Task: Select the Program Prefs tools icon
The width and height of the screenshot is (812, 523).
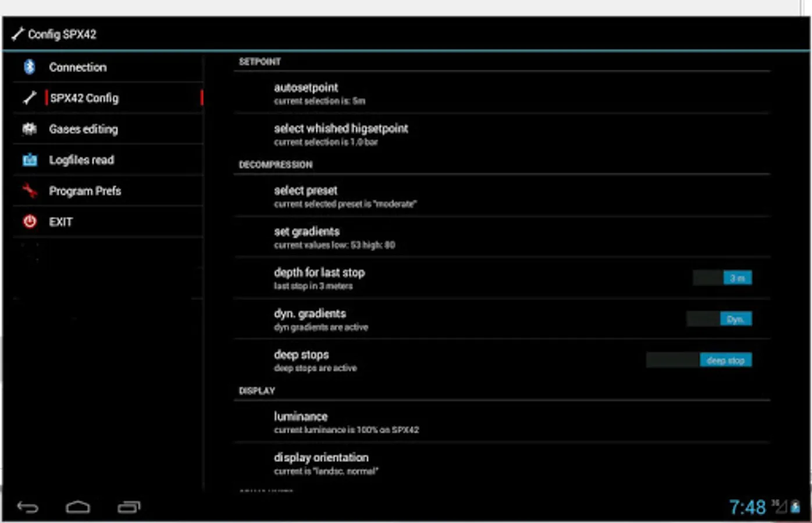Action: coord(29,190)
